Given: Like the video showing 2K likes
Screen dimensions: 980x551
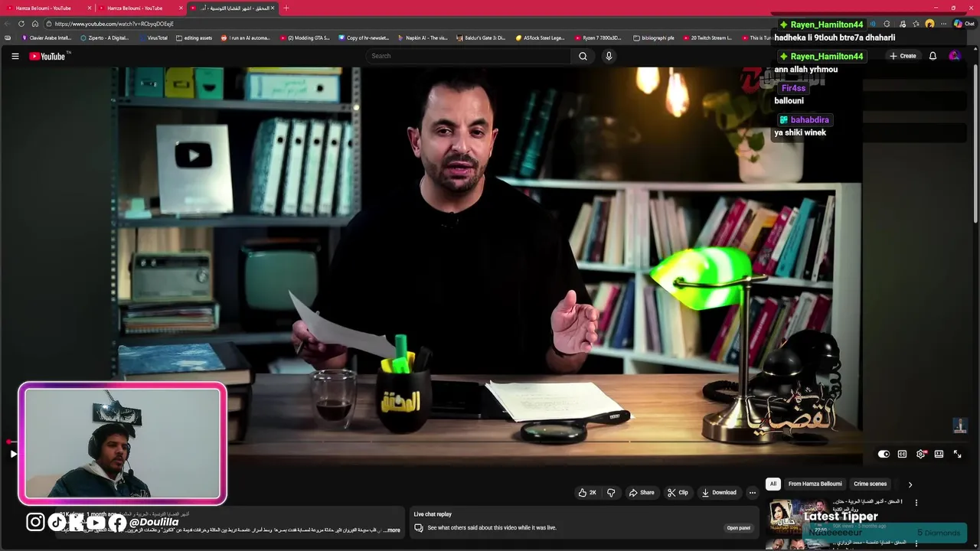Looking at the screenshot, I should (587, 493).
